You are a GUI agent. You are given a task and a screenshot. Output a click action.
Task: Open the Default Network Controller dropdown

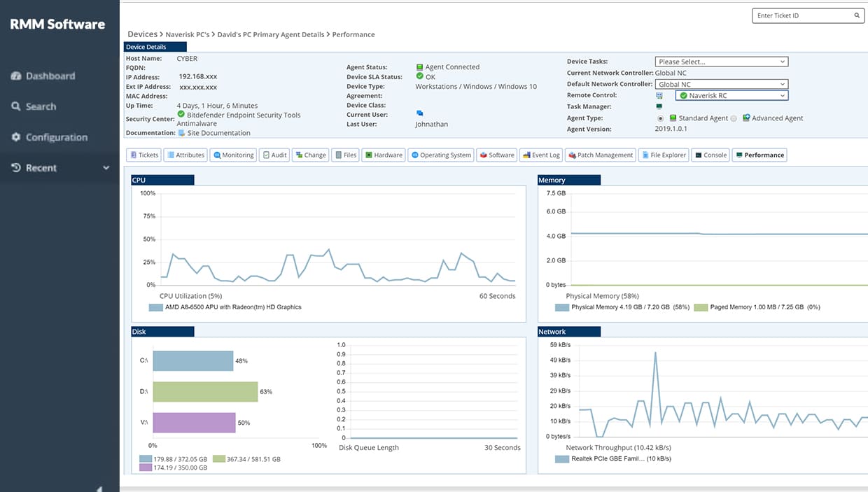click(x=722, y=84)
